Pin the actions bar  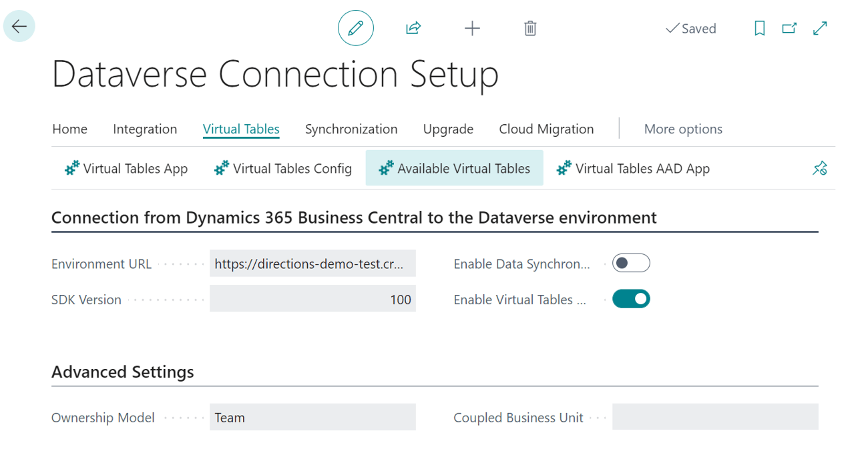click(820, 168)
